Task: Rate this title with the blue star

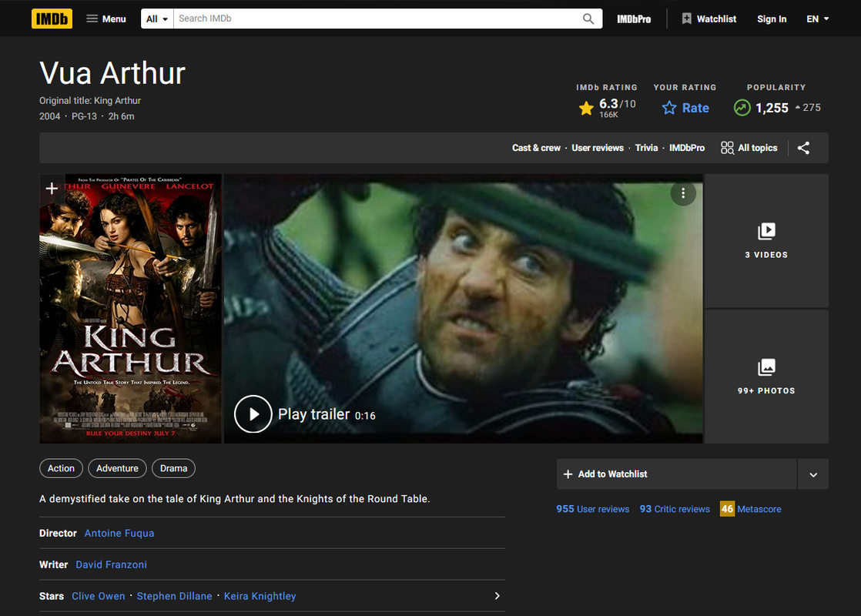Action: pyautogui.click(x=685, y=108)
